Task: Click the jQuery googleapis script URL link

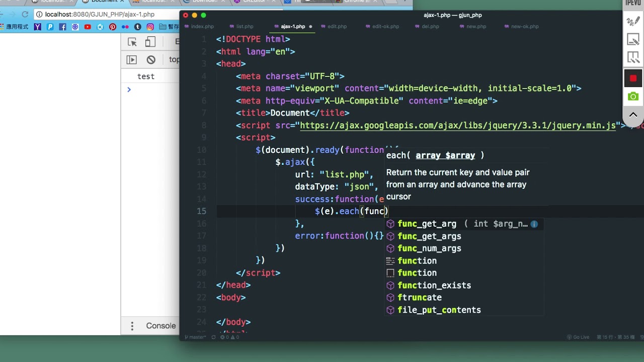Action: pos(458,126)
